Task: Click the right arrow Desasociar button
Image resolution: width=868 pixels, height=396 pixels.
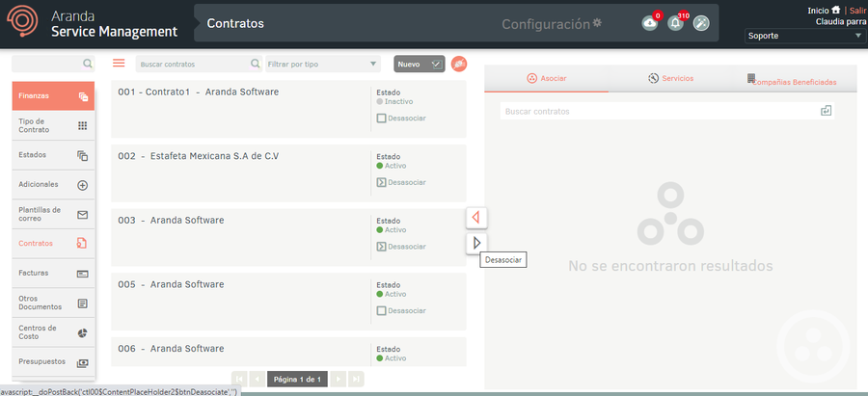Action: [476, 242]
